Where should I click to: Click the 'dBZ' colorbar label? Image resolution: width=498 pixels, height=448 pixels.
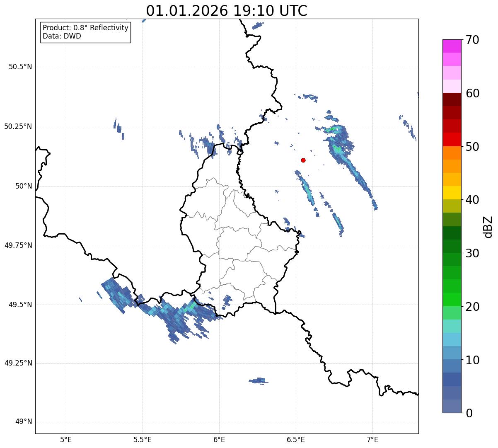pos(488,226)
